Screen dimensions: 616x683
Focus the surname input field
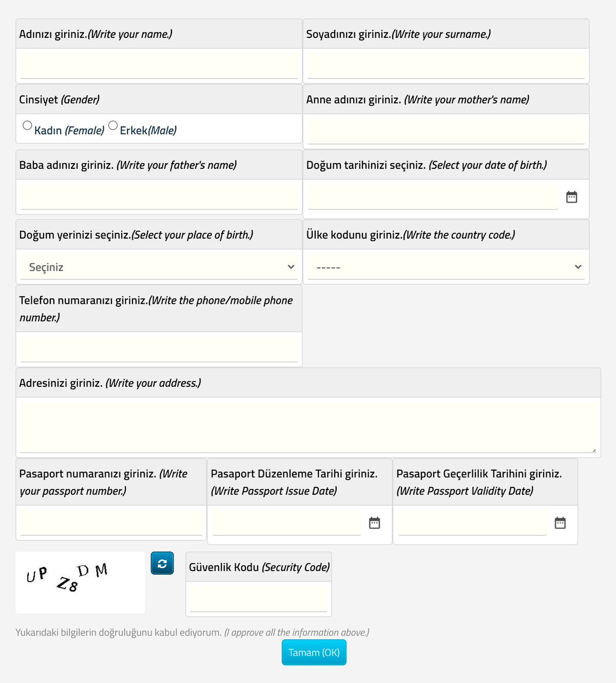(x=446, y=65)
